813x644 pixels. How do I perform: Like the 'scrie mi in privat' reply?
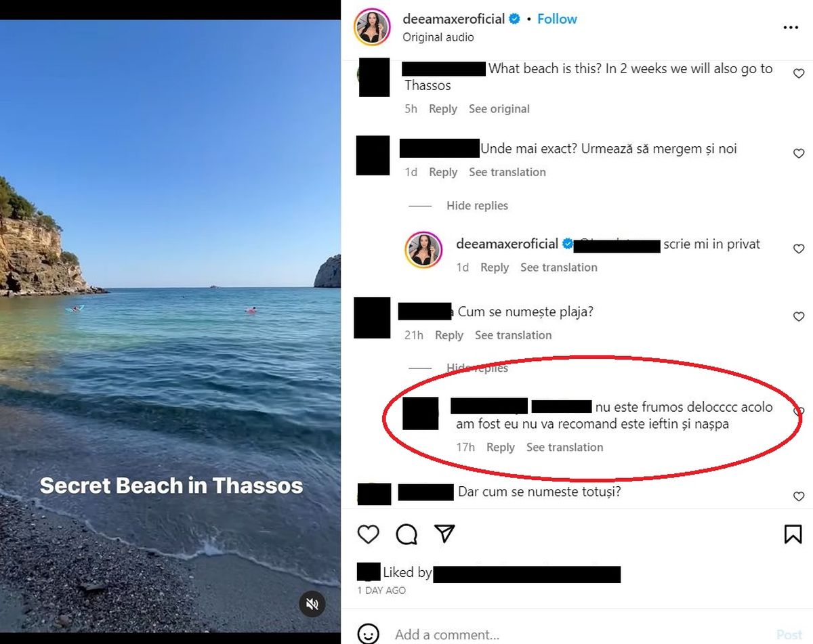pos(799,249)
